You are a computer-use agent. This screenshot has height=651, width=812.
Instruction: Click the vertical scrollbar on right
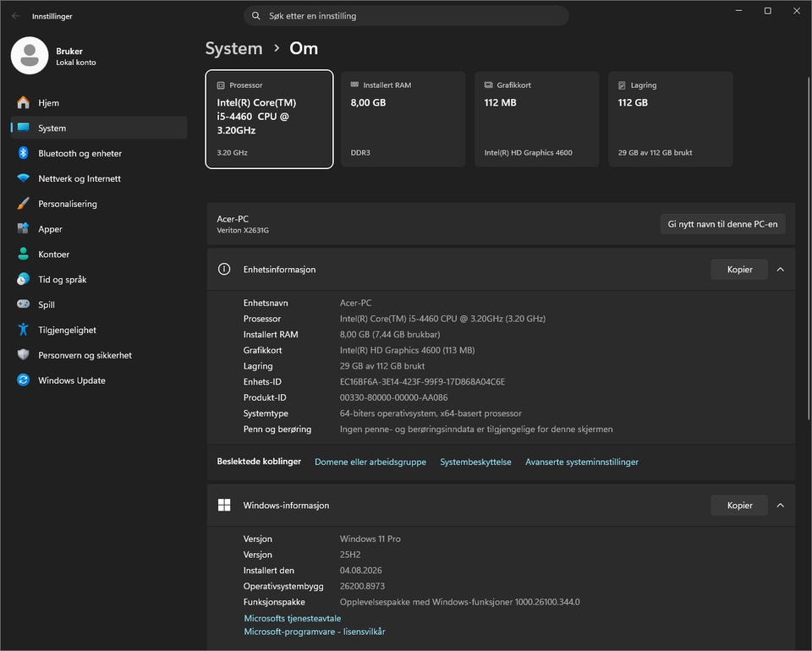pyautogui.click(x=809, y=249)
